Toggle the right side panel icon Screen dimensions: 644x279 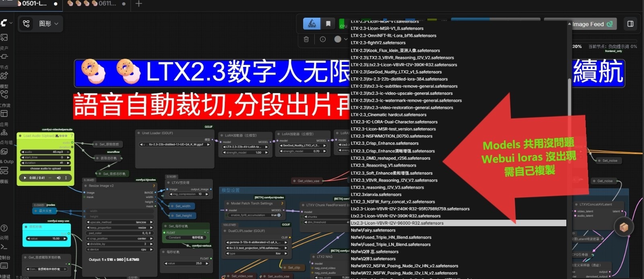pyautogui.click(x=630, y=24)
